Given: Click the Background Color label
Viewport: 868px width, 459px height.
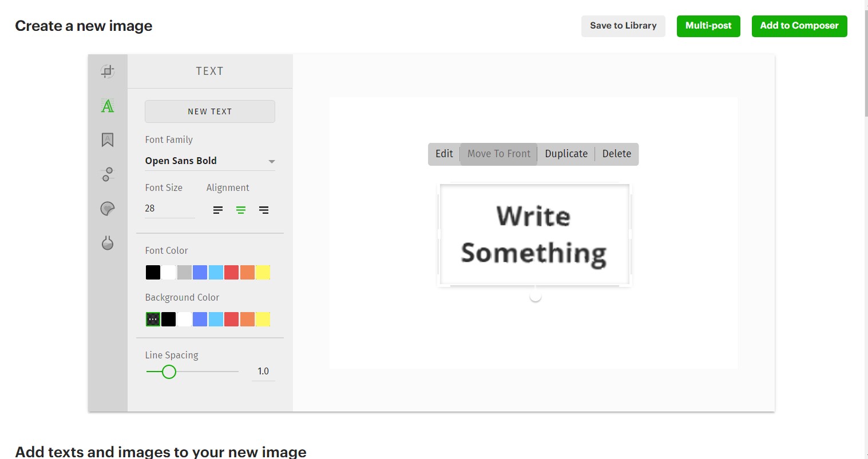Looking at the screenshot, I should 182,297.
